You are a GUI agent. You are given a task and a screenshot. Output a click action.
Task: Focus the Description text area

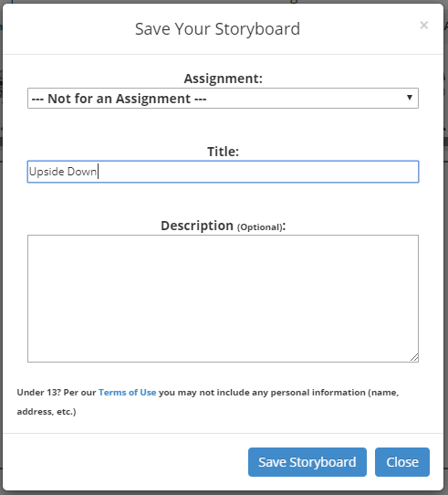(x=223, y=299)
